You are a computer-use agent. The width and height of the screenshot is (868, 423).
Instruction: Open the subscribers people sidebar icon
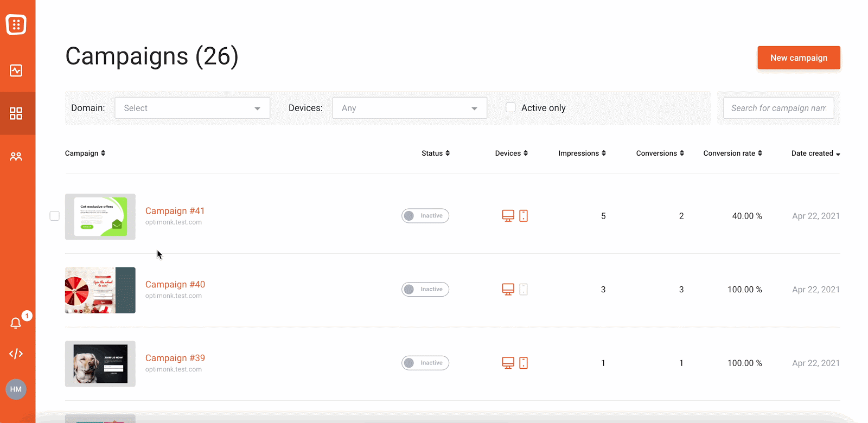coord(16,157)
